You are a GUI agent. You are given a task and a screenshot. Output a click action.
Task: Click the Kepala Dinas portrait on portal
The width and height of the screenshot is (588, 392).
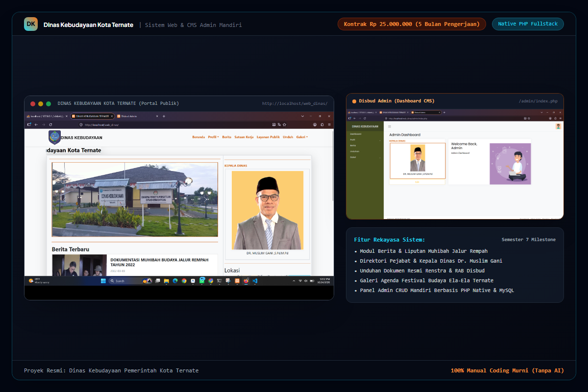click(268, 210)
